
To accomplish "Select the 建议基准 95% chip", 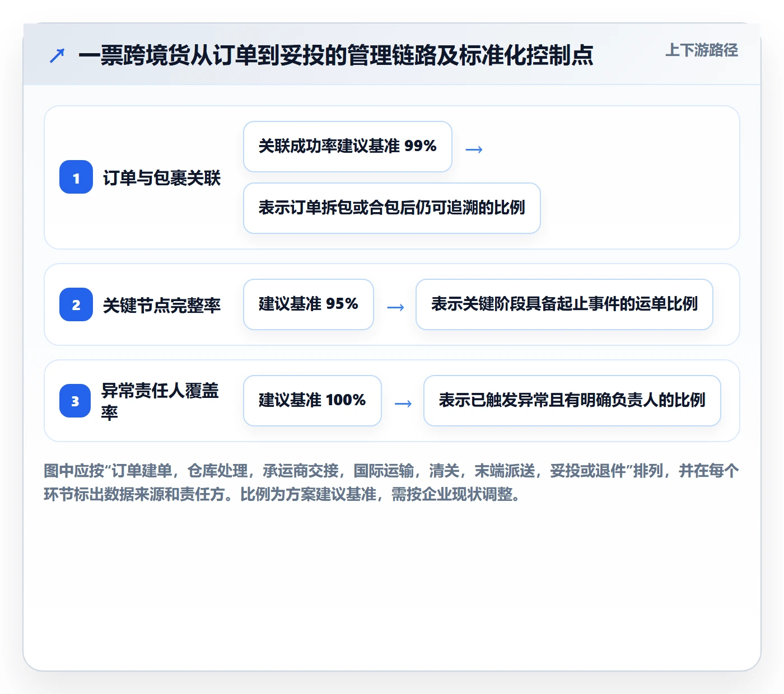I will (x=309, y=304).
